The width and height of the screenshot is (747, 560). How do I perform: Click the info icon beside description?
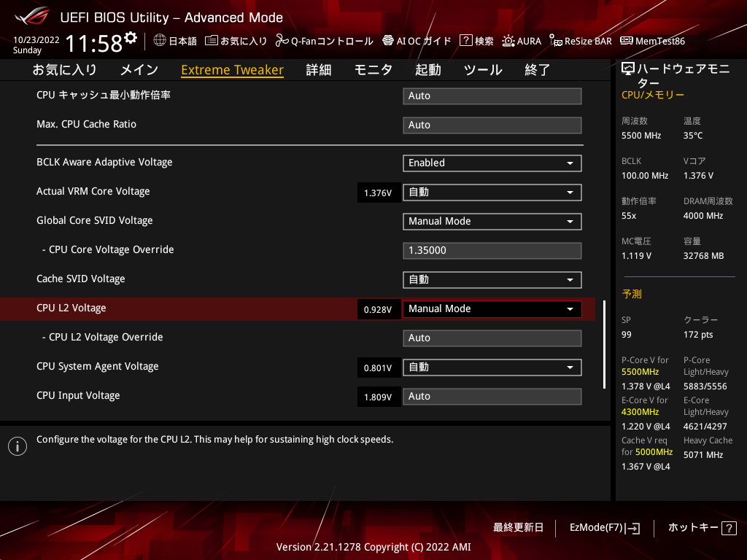18,446
